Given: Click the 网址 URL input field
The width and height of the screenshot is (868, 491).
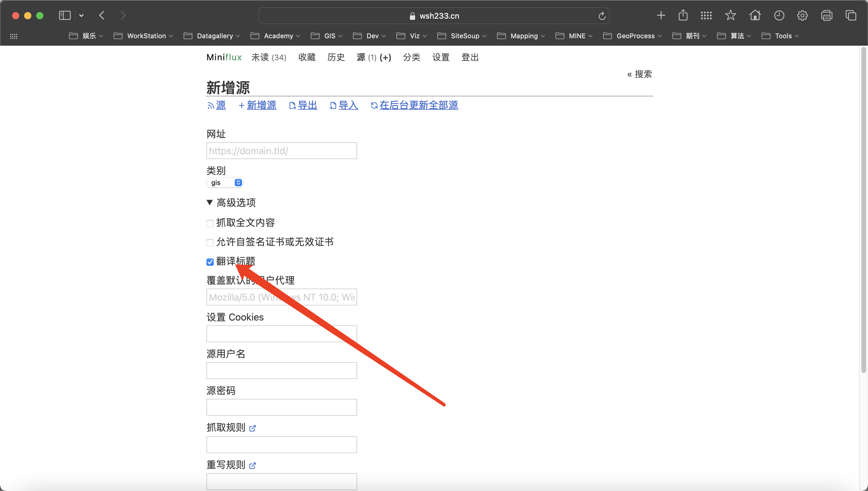Looking at the screenshot, I should (x=282, y=151).
